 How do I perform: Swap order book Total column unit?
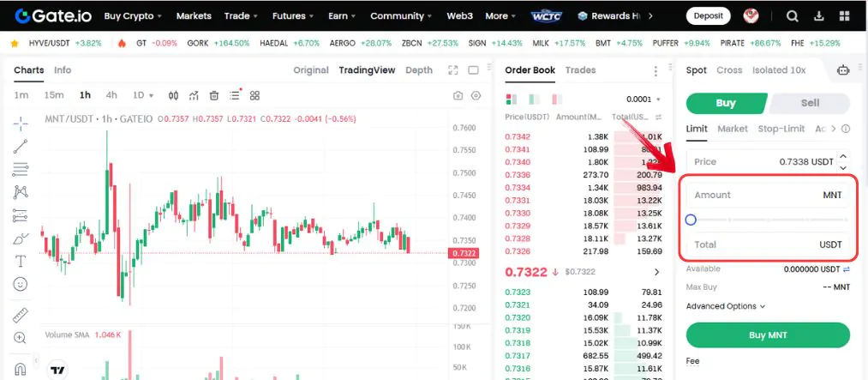pyautogui.click(x=659, y=118)
